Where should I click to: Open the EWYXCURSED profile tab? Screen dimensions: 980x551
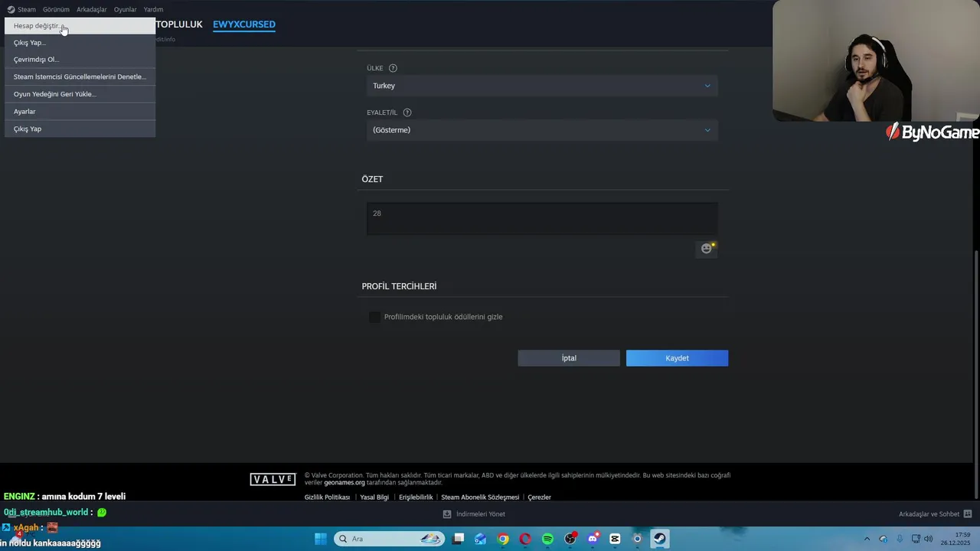(244, 24)
